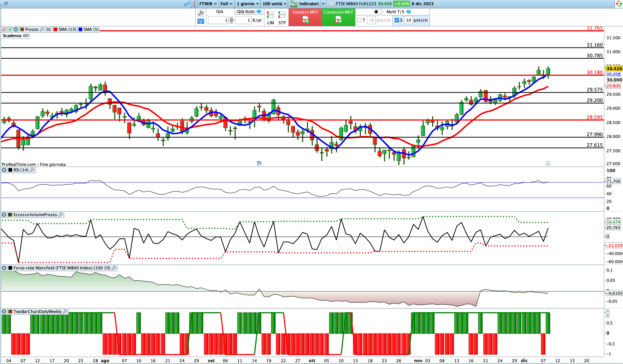623x364 pixels.
Task: Uncheck the S stop checkbox
Action: coord(397,20)
